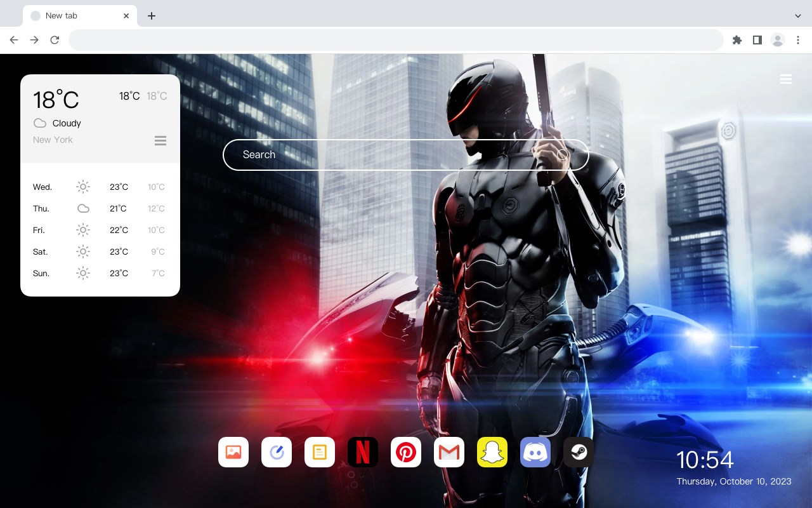The image size is (812, 508).
Task: Open the Steam shortcut
Action: (x=579, y=452)
